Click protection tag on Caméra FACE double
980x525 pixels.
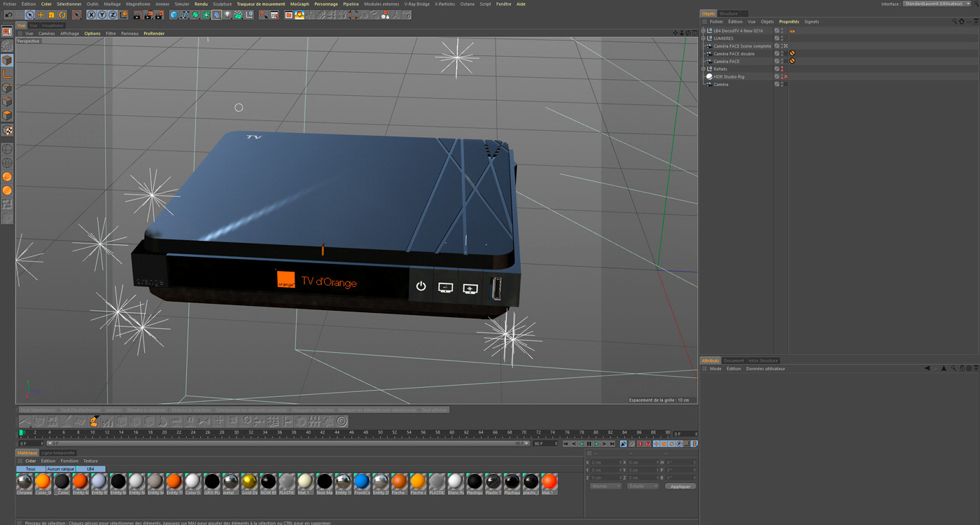pos(792,54)
